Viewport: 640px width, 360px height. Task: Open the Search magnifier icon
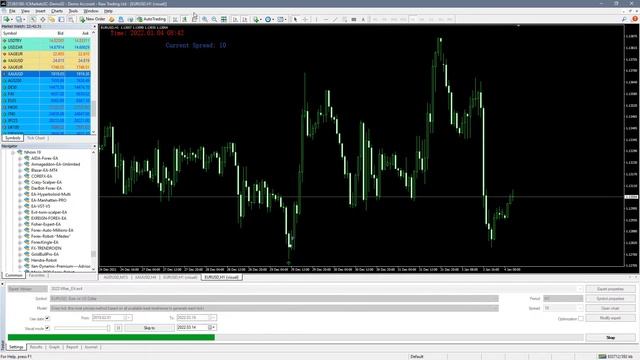(624, 19)
